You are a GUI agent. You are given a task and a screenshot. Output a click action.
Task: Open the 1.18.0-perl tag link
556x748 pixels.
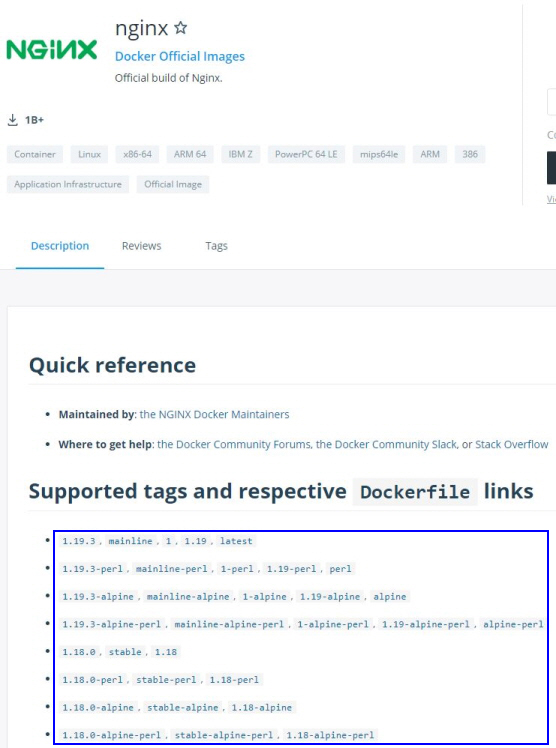click(93, 679)
